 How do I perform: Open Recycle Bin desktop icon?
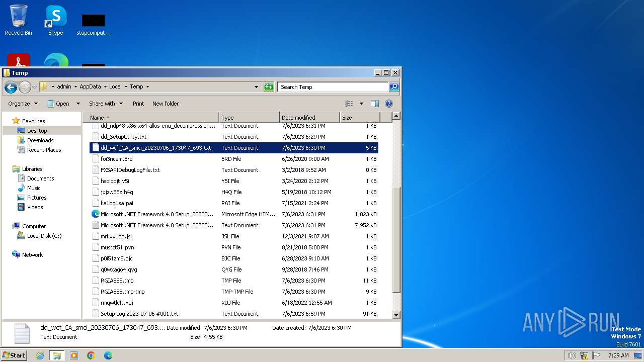click(18, 20)
